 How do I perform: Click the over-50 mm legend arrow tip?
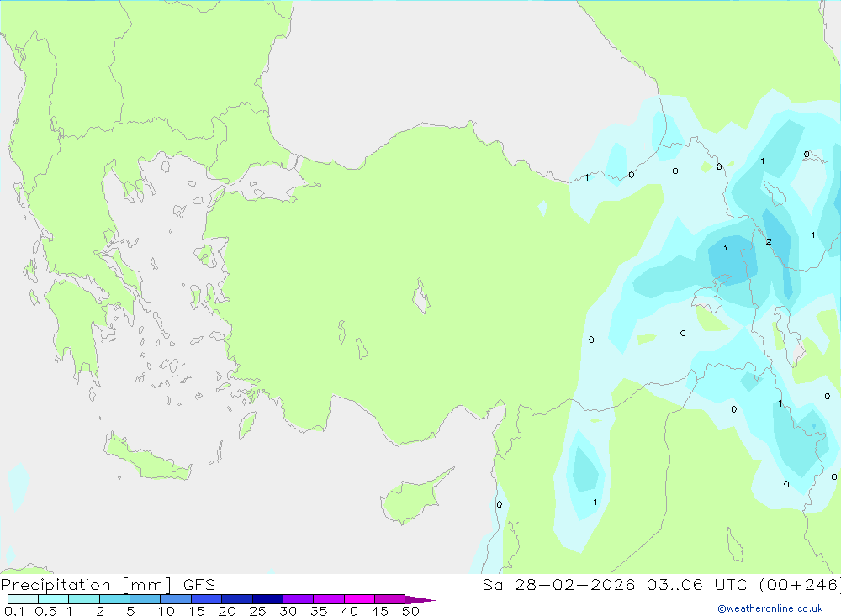[x=421, y=600]
